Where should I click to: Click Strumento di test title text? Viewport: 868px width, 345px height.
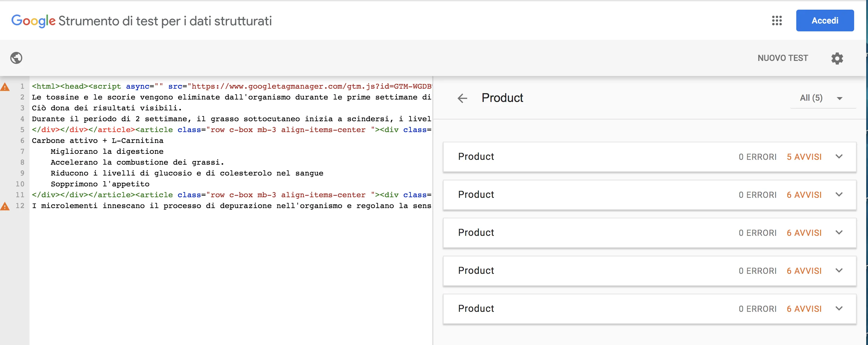point(165,21)
